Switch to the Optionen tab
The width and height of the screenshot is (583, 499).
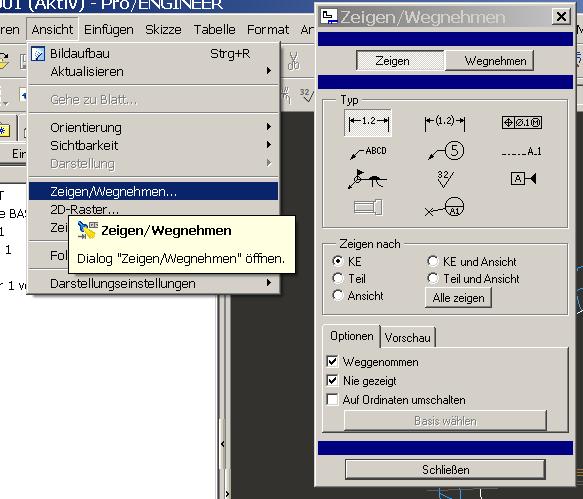tap(351, 336)
